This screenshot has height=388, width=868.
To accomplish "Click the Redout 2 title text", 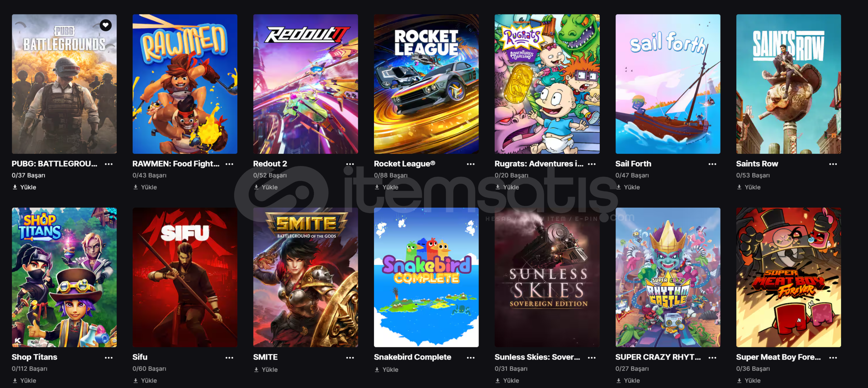I will 270,164.
